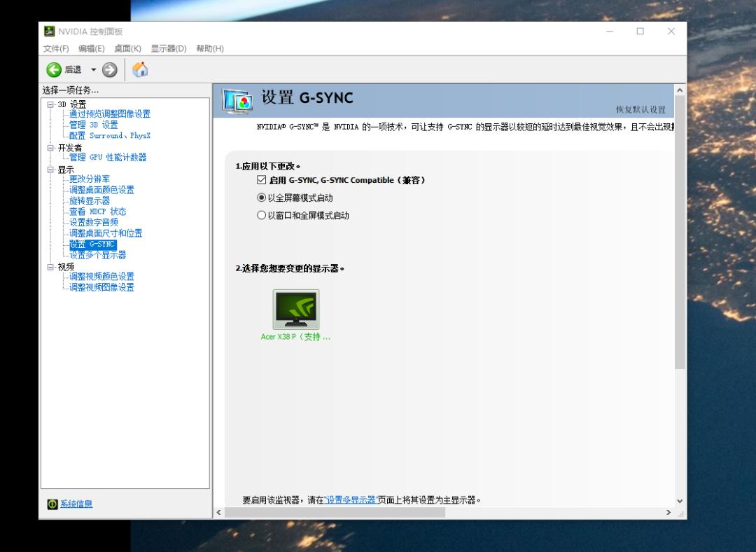The image size is (756, 552).
Task: Click the NVIDIA logo in title bar
Action: pos(50,32)
